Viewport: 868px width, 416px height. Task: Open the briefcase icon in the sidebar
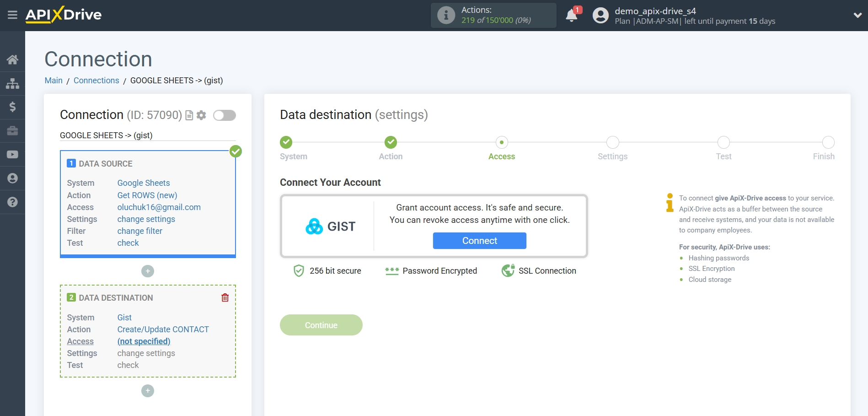pyautogui.click(x=12, y=131)
